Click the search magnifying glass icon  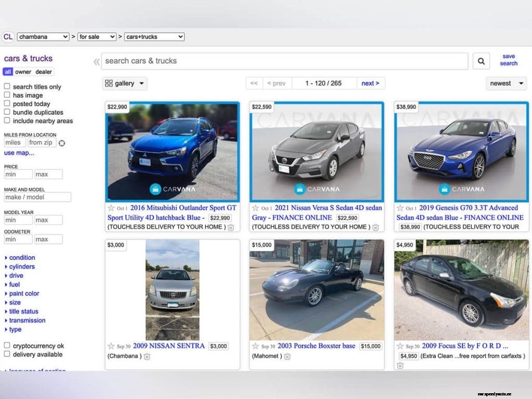(481, 61)
